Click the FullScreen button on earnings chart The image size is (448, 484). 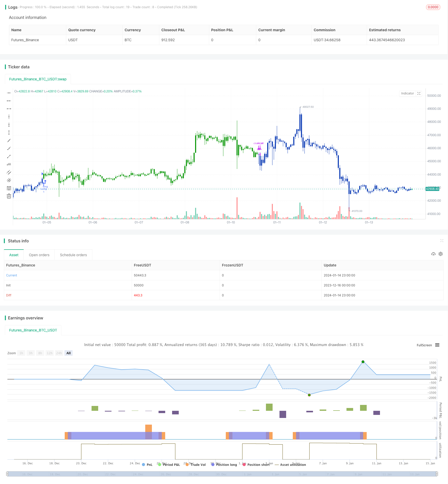point(424,345)
